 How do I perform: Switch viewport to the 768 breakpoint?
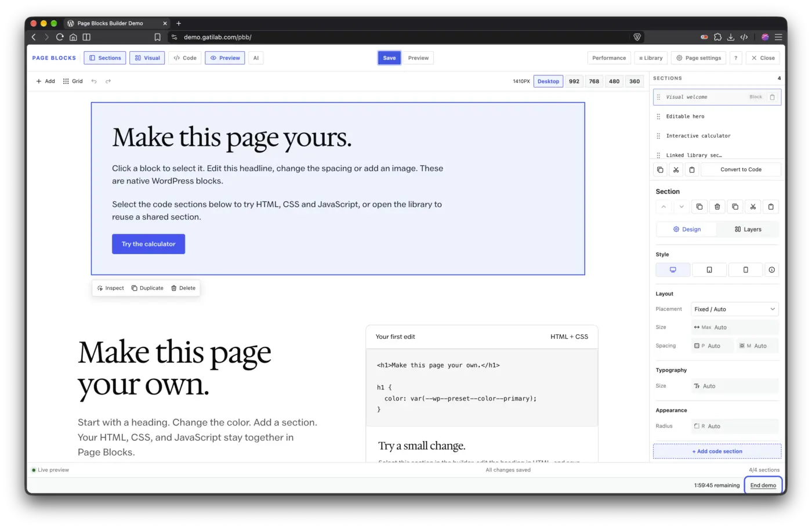point(594,81)
